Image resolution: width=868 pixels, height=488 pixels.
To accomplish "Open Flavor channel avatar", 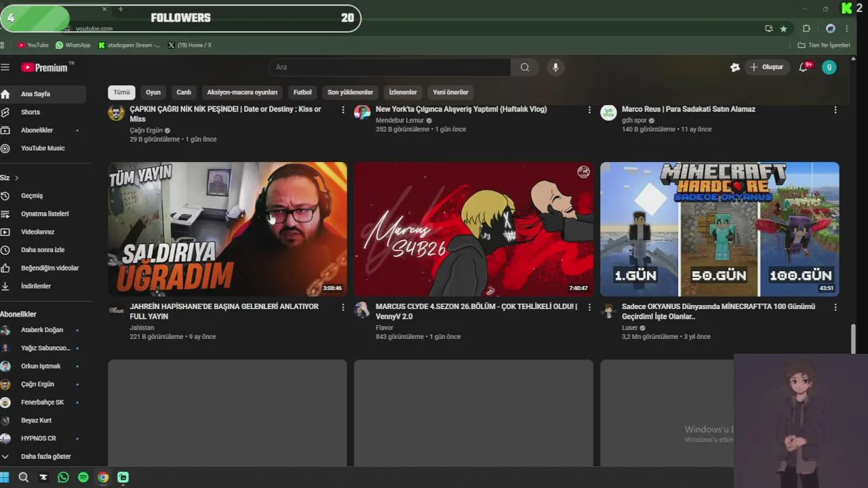I will pyautogui.click(x=362, y=310).
